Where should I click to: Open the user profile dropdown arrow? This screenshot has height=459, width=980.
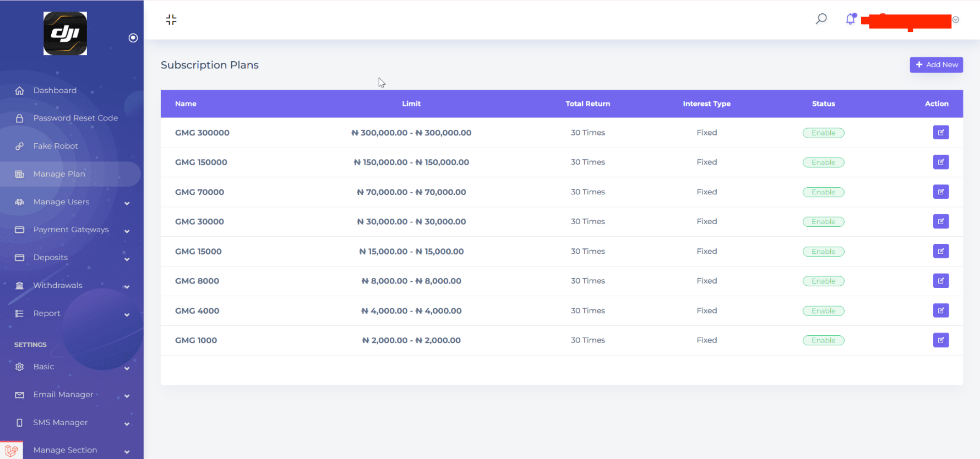pos(955,20)
